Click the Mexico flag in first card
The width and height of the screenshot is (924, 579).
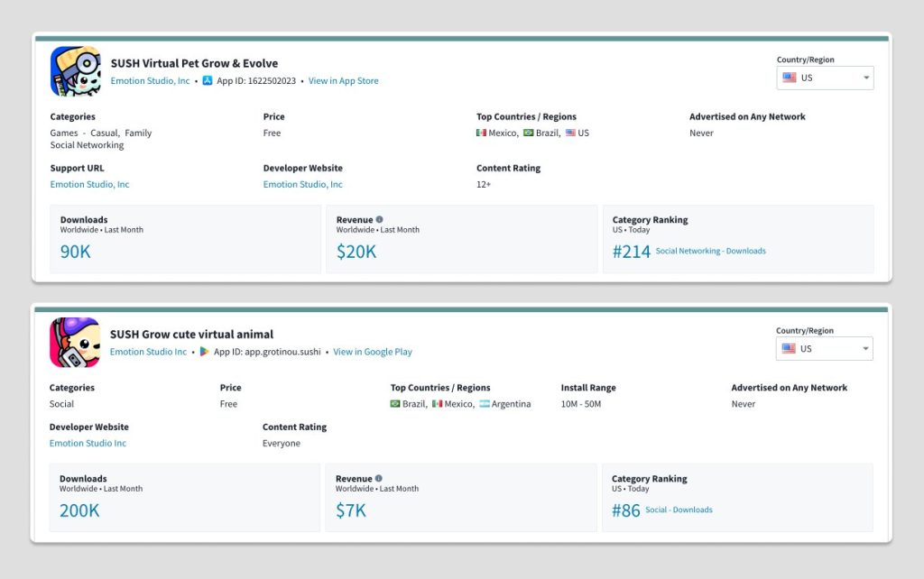coord(482,133)
